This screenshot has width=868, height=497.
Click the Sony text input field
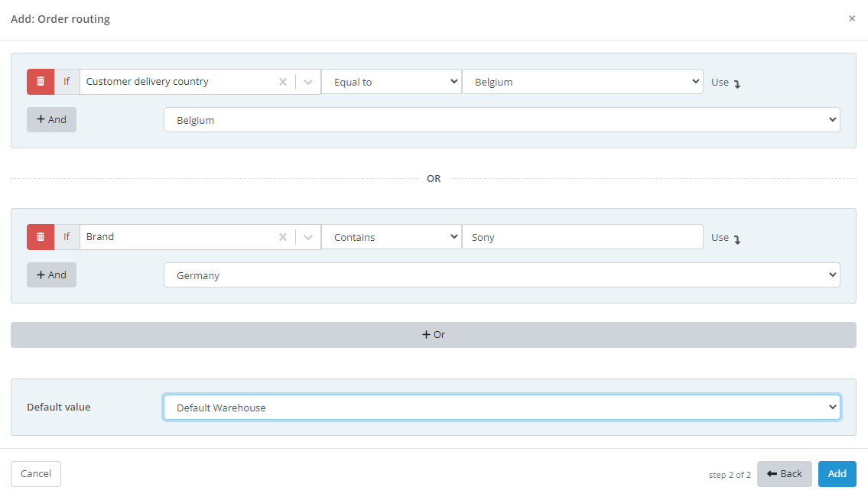(x=582, y=237)
